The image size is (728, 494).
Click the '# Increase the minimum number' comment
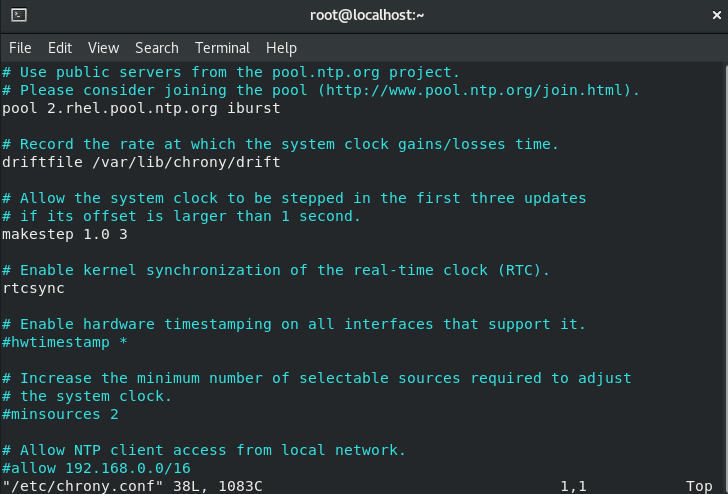point(317,378)
